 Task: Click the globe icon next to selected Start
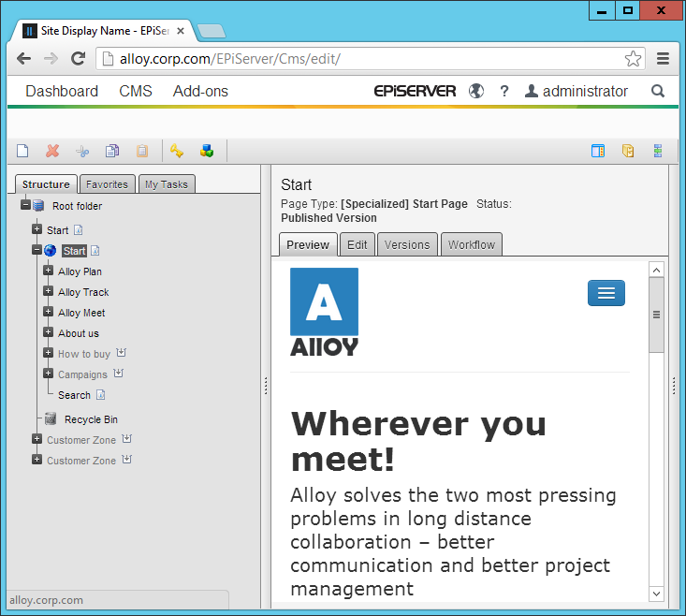(x=51, y=251)
